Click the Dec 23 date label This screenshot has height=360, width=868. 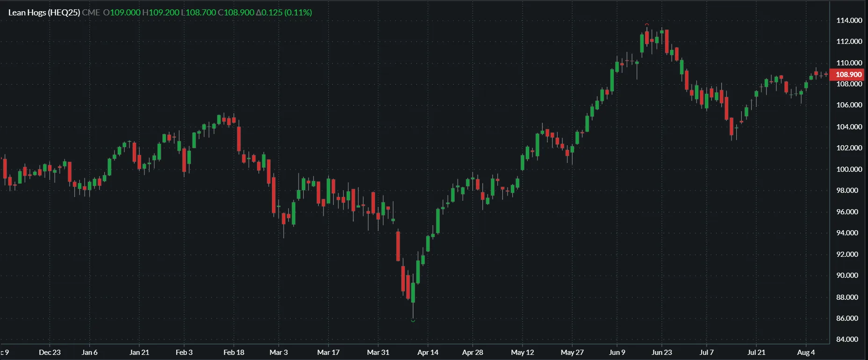coord(50,353)
